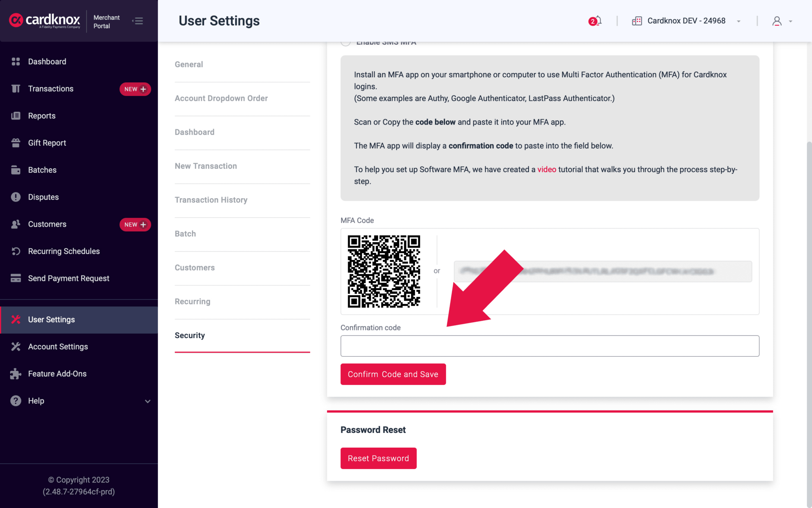Expand user profile dropdown arrow

point(791,21)
